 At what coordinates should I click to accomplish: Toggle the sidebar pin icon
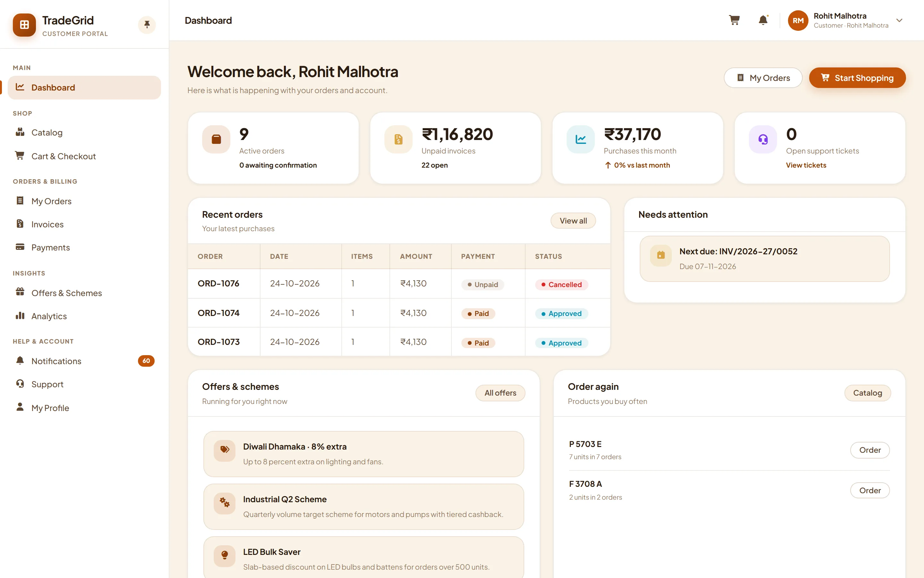147,25
